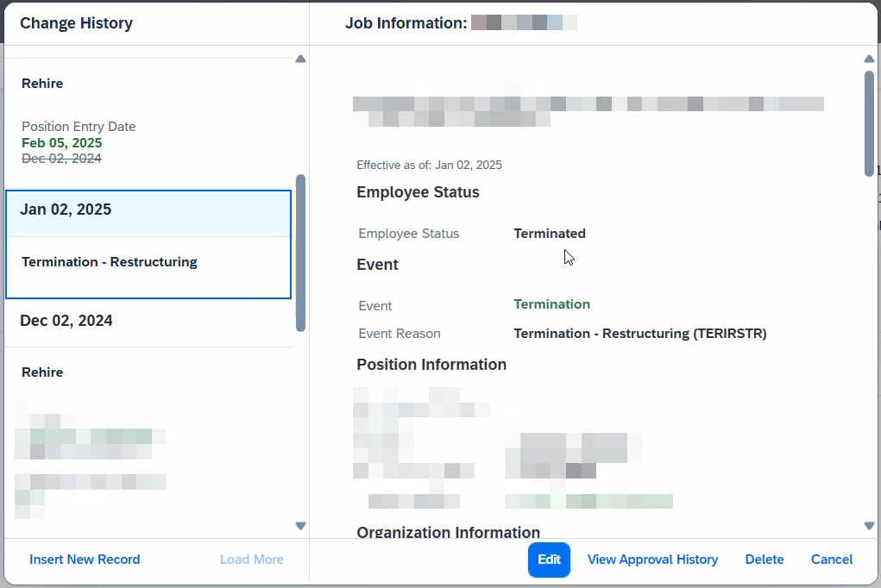881x588 pixels.
Task: Open View Approval History
Action: pos(652,560)
